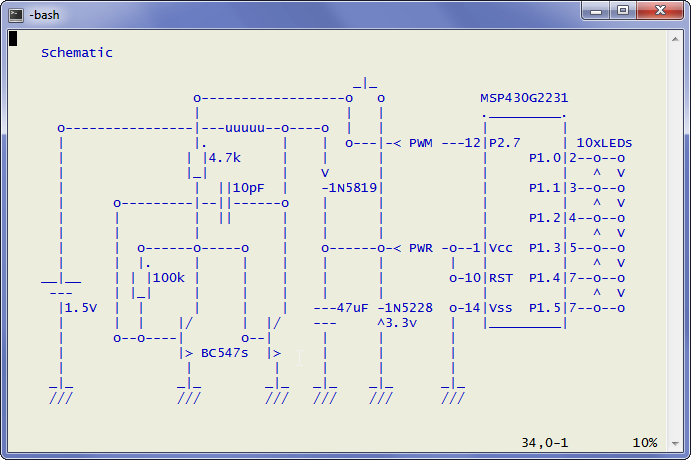
Task: Click the '1.5V' battery label
Action: [81, 308]
